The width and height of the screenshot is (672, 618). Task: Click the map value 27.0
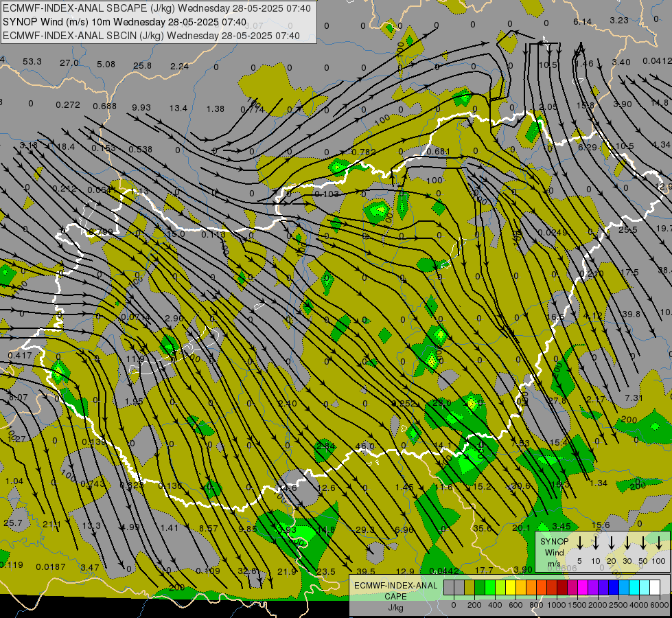[69, 63]
